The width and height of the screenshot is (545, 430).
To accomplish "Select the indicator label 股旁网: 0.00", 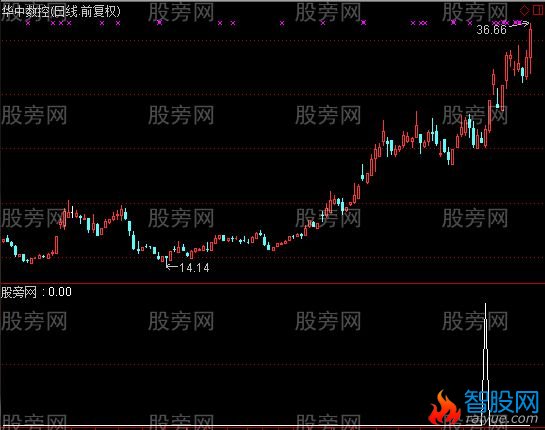I will pyautogui.click(x=36, y=292).
